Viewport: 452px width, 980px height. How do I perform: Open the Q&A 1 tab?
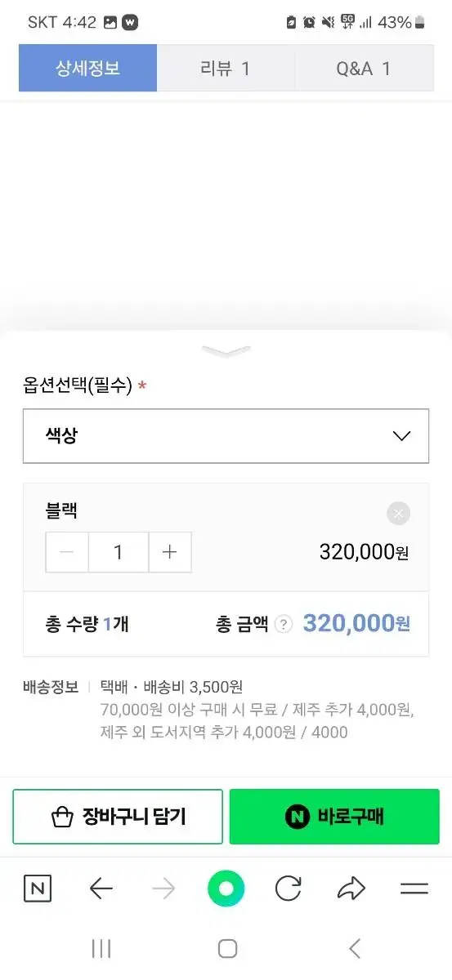[364, 68]
